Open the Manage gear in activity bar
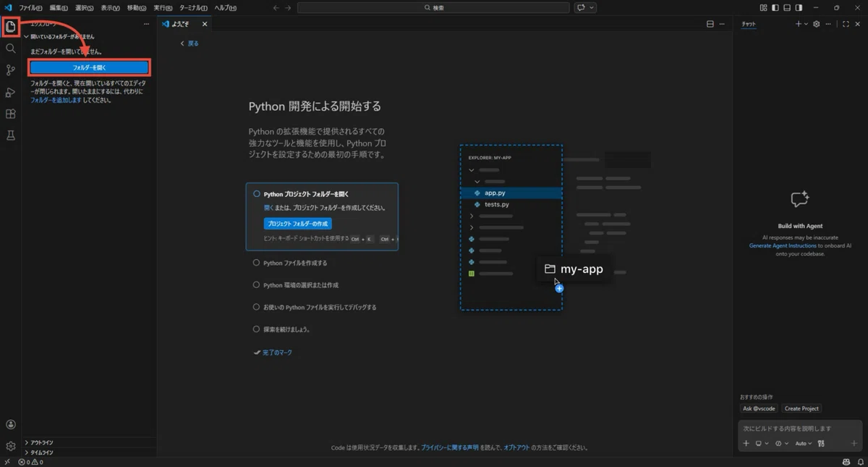 click(x=10, y=446)
